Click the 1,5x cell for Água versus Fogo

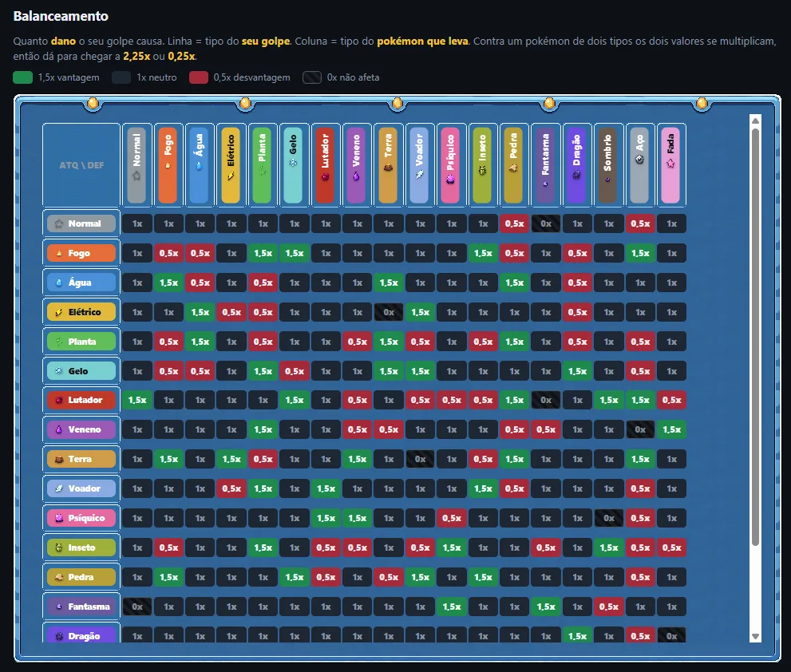coord(168,283)
